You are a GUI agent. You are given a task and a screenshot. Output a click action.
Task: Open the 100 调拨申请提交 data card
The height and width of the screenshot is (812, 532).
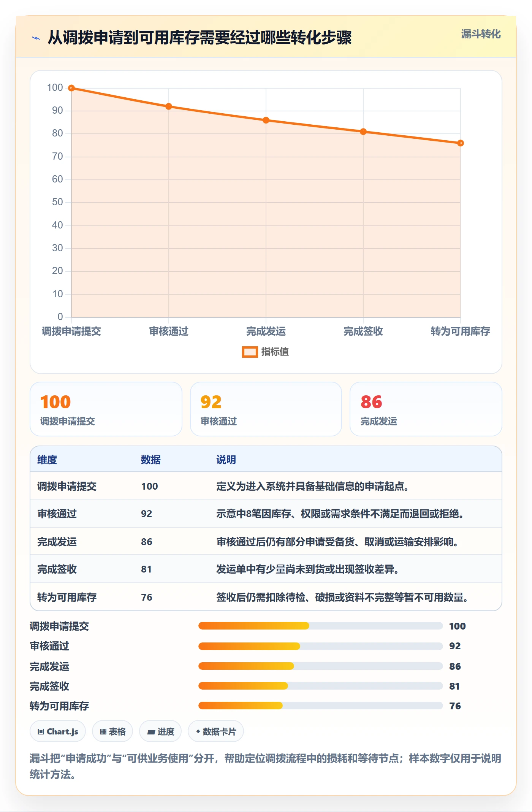pos(106,409)
